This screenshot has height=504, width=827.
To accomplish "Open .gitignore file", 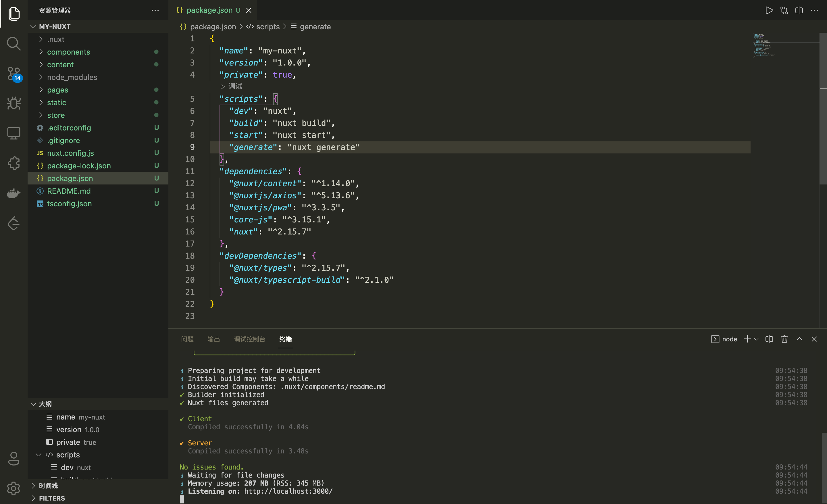I will tap(98, 140).
